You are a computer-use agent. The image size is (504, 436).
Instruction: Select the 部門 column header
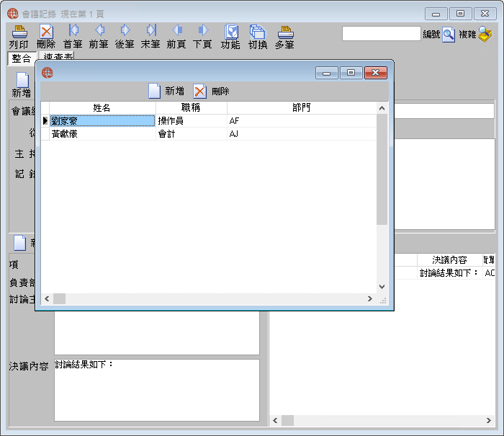pos(302,108)
